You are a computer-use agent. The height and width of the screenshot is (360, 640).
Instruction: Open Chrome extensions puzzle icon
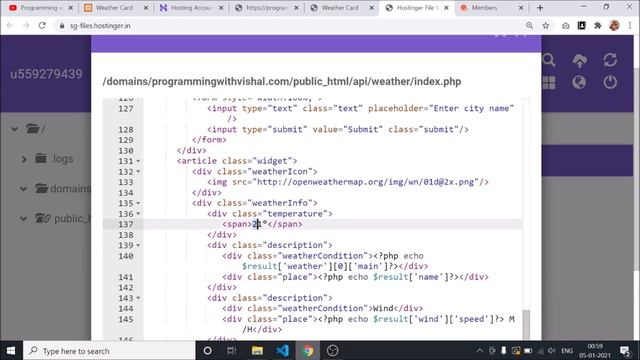(598, 25)
